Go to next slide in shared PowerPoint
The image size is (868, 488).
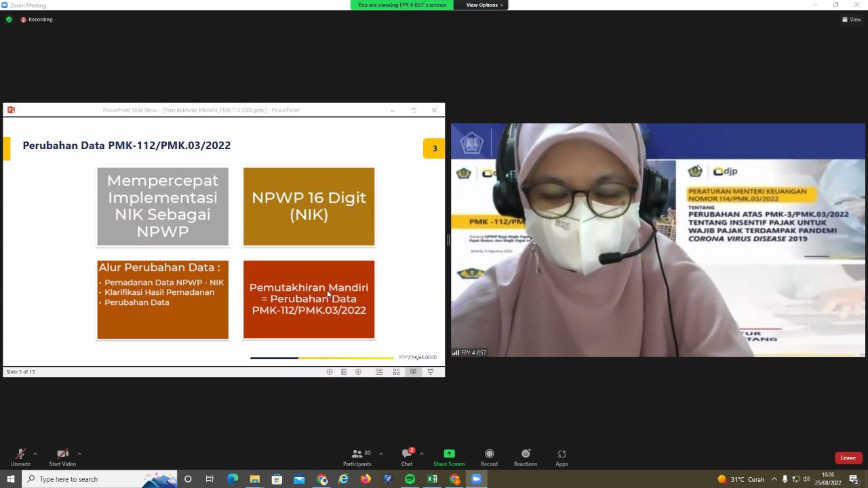pos(359,372)
